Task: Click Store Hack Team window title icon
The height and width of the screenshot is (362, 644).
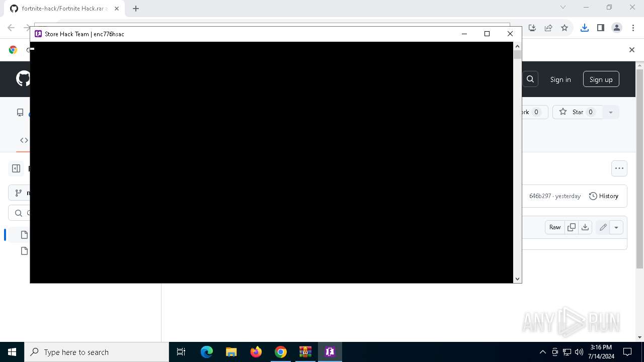Action: point(38,34)
